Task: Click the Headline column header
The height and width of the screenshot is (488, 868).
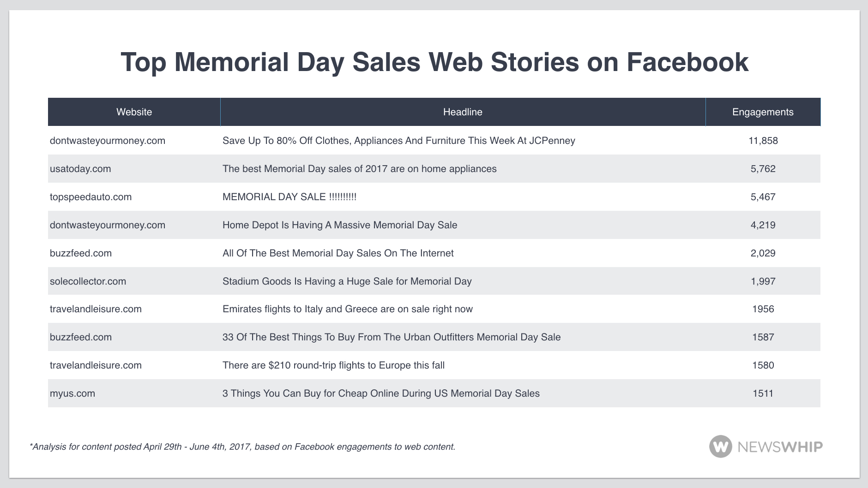Action: [x=463, y=112]
